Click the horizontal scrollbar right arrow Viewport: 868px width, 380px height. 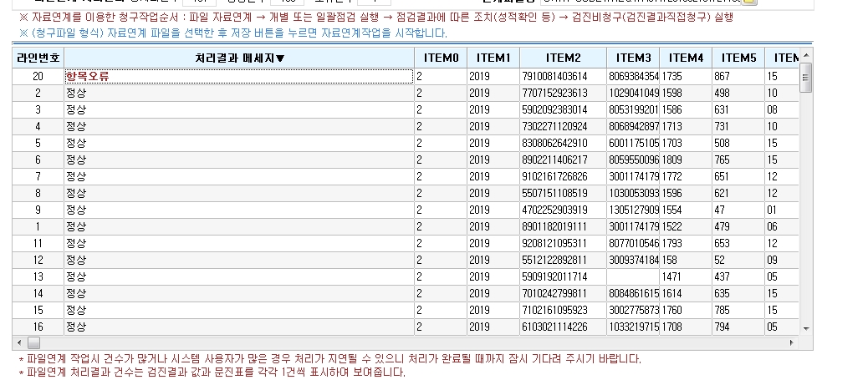(x=792, y=343)
